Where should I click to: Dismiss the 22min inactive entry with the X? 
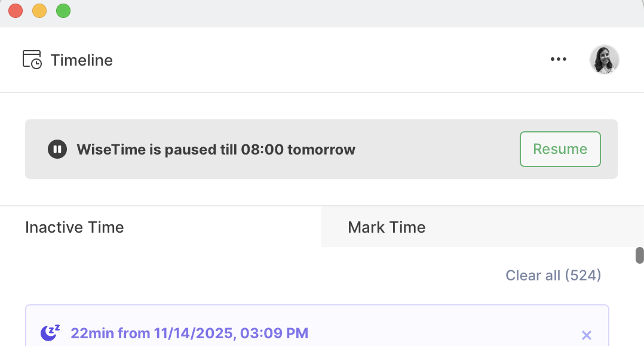point(586,335)
